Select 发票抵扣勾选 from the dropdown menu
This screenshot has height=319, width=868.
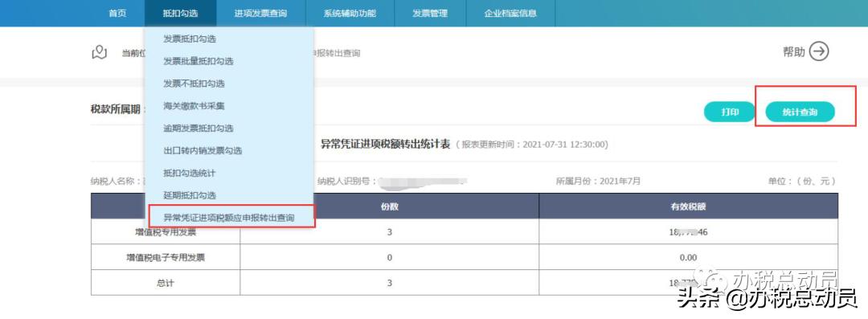click(190, 39)
